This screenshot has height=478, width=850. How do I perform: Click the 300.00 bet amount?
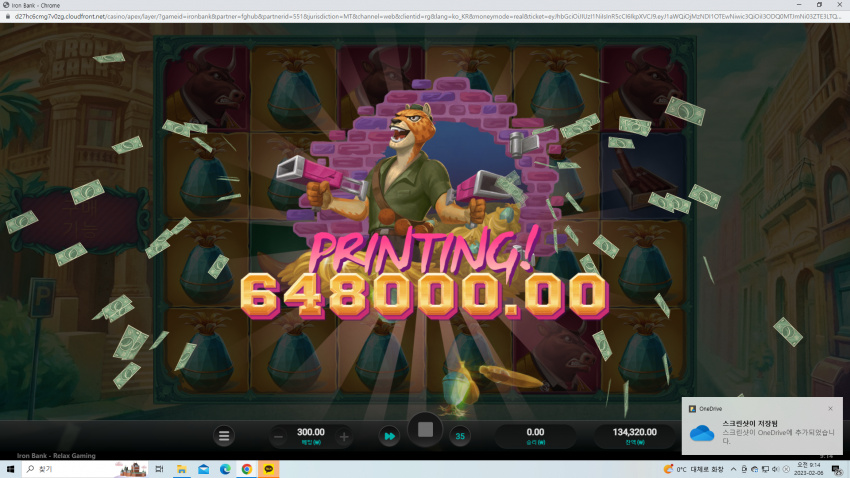(311, 432)
